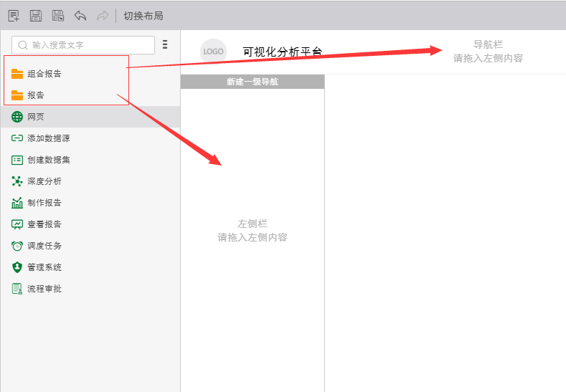
Task: Select 制作报告 in the left list
Action: [x=44, y=203]
